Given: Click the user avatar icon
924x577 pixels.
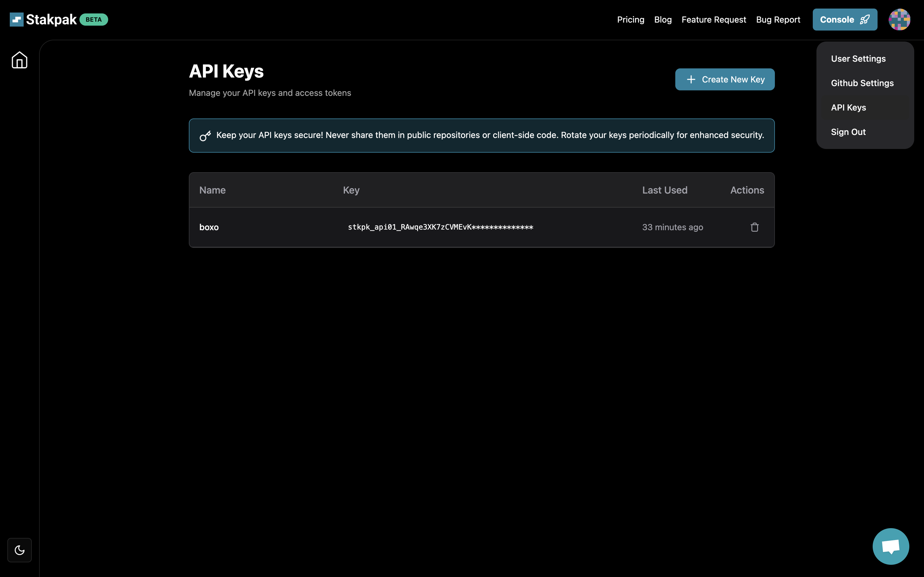Looking at the screenshot, I should [899, 20].
